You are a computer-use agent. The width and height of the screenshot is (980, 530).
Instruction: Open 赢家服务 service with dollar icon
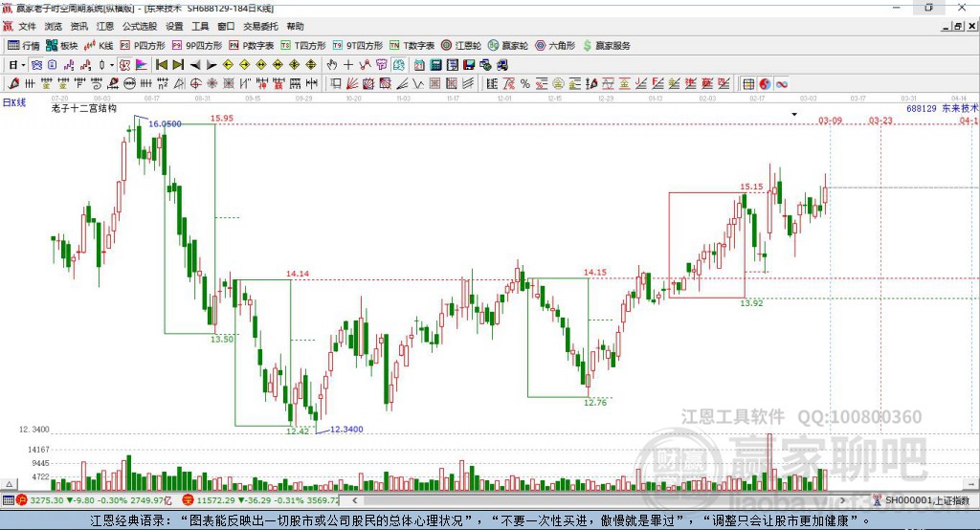coord(606,46)
